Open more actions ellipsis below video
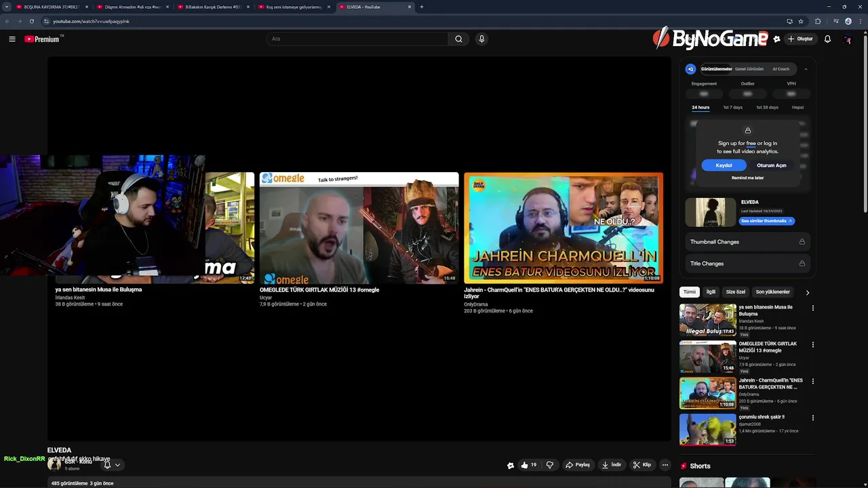Screen dimensions: 868x488 coord(665,465)
